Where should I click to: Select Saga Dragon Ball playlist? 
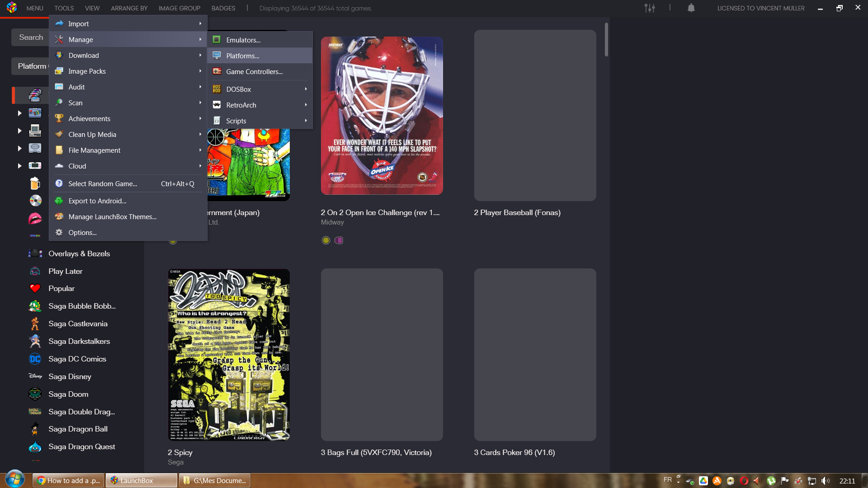point(78,429)
